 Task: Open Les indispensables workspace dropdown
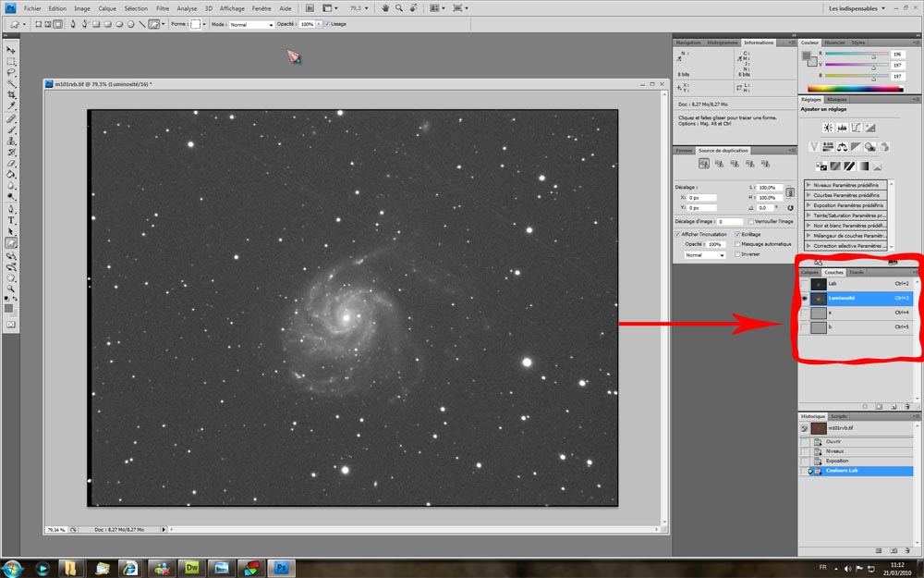coord(857,8)
